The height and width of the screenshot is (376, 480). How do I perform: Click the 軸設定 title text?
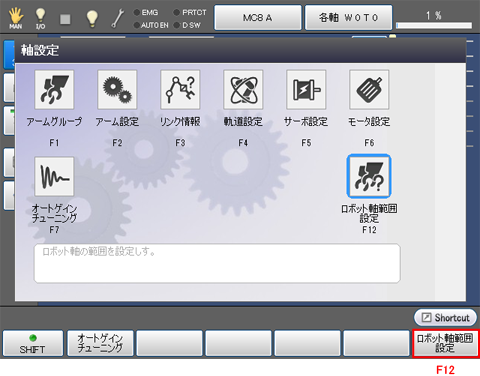point(40,50)
